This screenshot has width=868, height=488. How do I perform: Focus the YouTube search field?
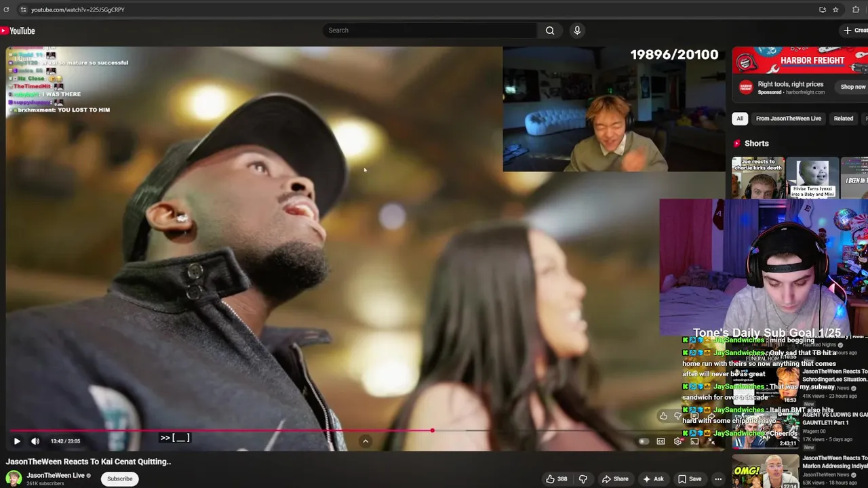[x=431, y=30]
